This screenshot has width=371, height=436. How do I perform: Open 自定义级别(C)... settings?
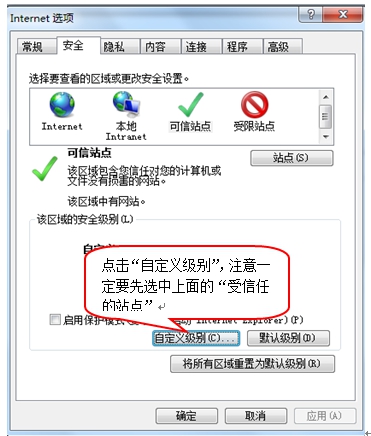[x=196, y=338]
